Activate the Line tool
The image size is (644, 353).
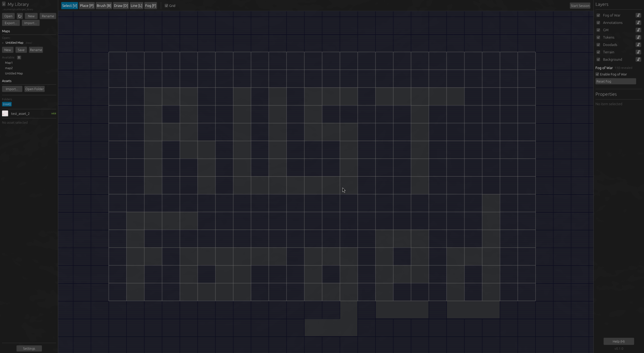click(x=136, y=5)
